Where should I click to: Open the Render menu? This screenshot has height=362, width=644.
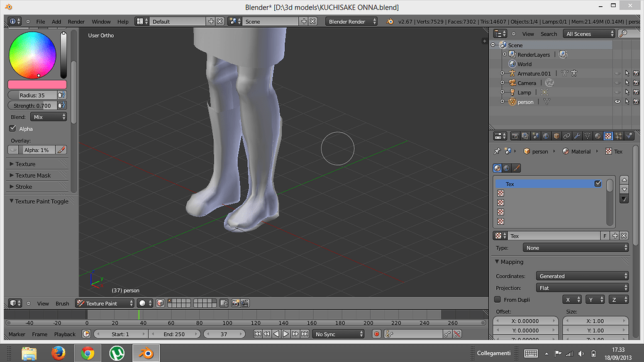76,21
